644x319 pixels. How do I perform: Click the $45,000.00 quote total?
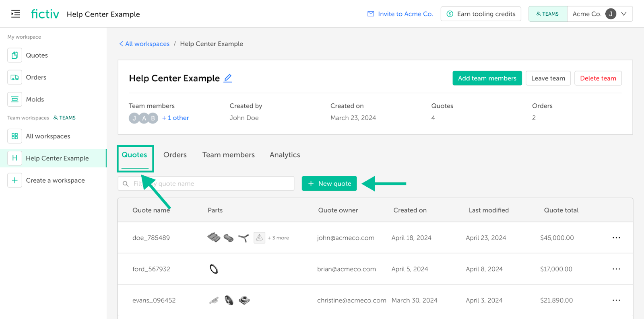[x=557, y=238]
